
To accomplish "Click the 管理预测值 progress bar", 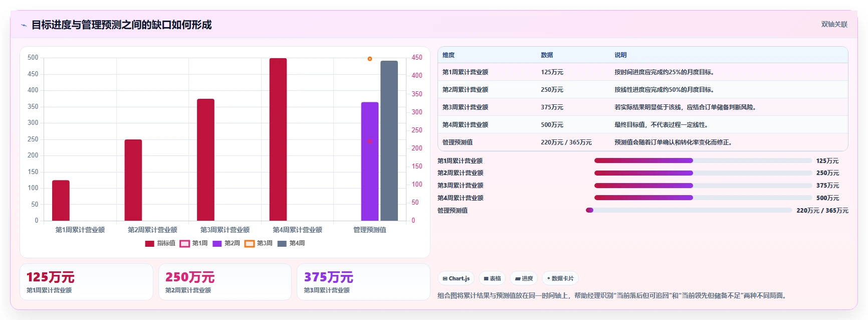I will click(689, 210).
